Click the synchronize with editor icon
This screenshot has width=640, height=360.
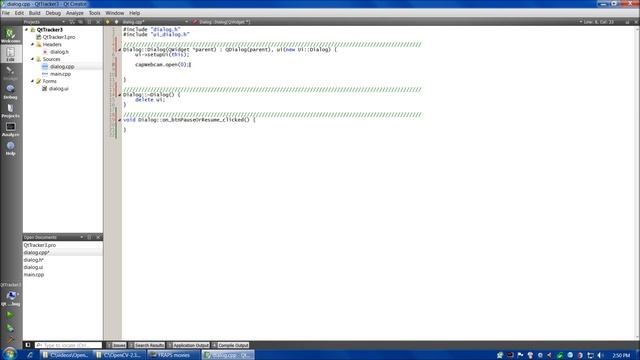coord(80,22)
